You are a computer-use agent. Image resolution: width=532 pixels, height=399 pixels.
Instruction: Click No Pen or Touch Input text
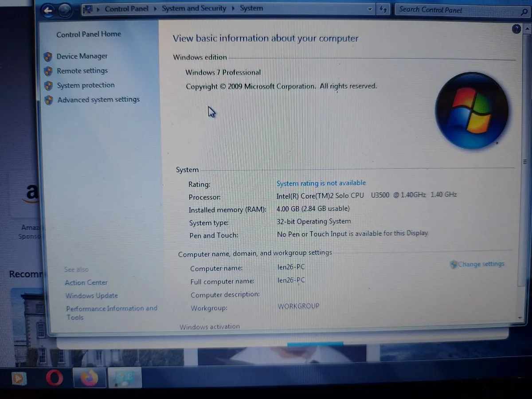tap(352, 234)
